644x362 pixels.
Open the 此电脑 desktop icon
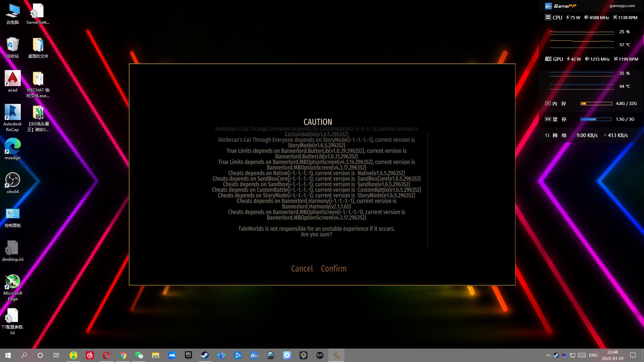pyautogui.click(x=13, y=14)
